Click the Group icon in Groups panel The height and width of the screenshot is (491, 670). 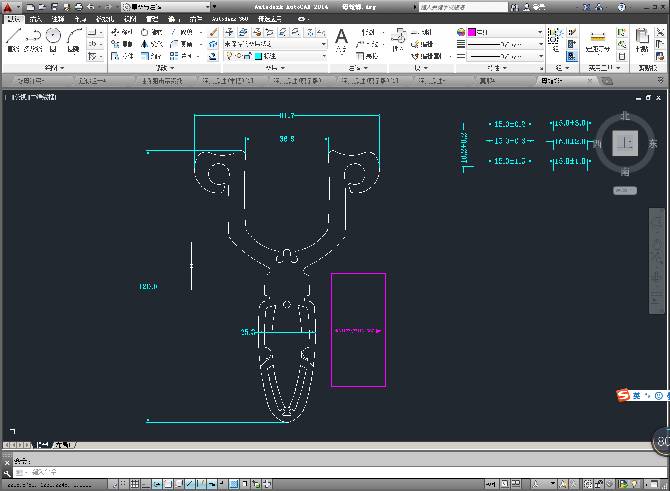[555, 39]
